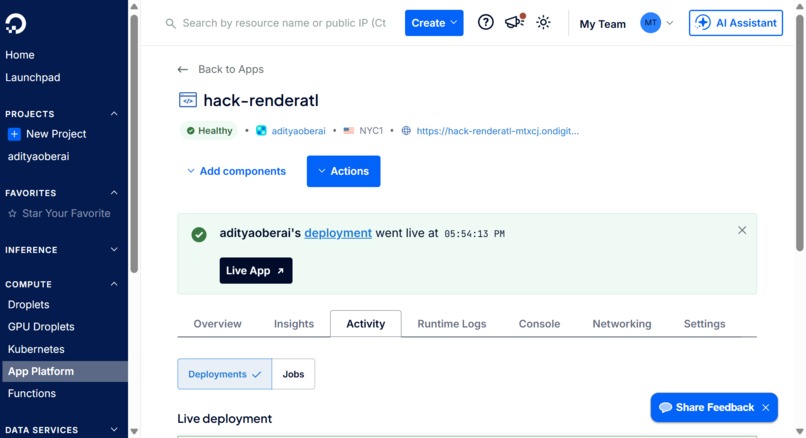Click the Live deployment heading
806x438 pixels.
(x=225, y=419)
